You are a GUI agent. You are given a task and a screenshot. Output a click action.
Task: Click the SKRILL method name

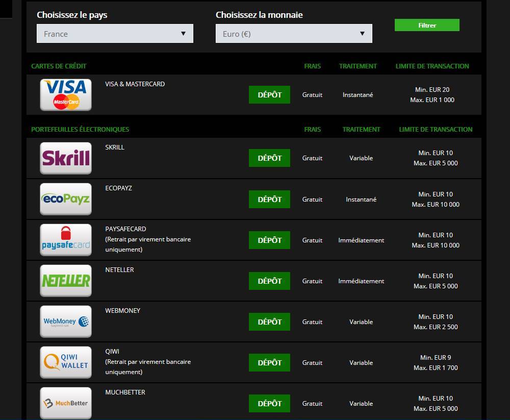(115, 147)
